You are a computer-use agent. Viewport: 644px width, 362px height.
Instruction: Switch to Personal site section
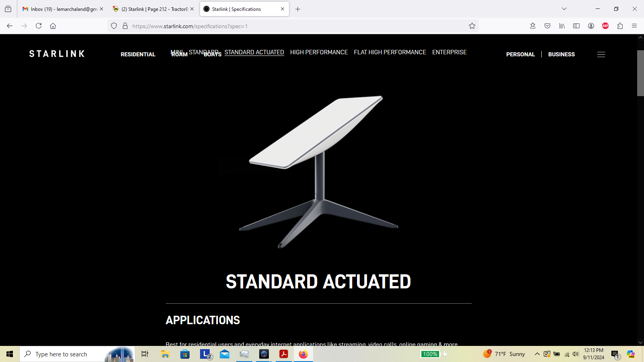click(520, 54)
